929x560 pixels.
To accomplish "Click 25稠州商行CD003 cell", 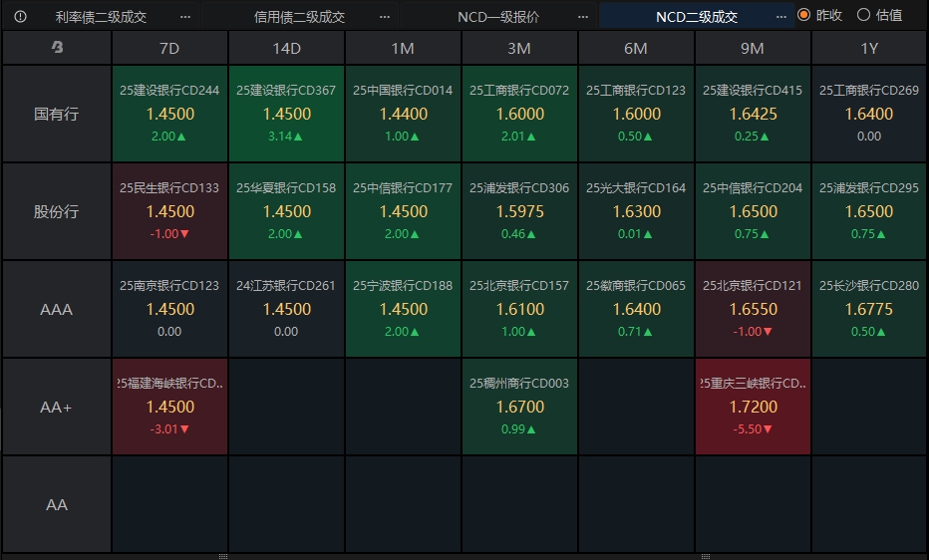I will [519, 407].
